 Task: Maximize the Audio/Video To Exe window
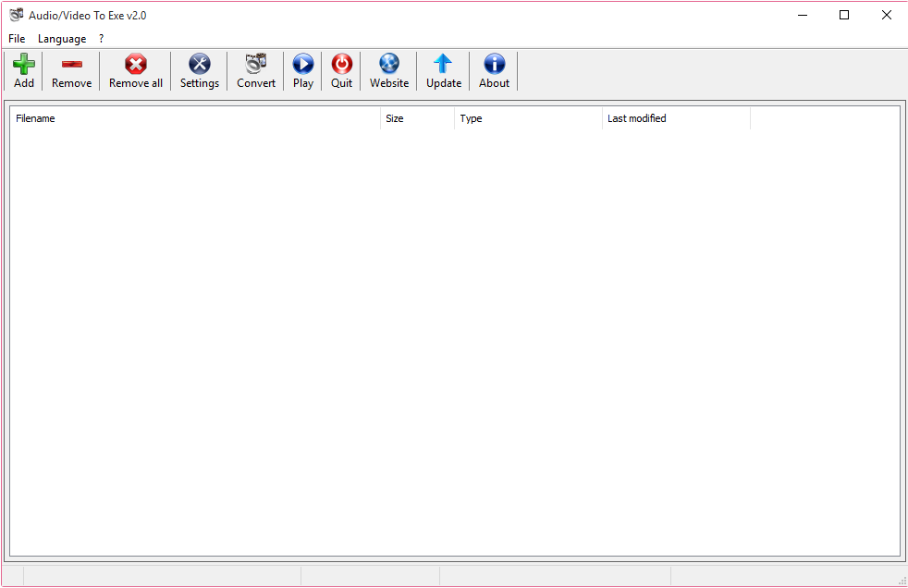[844, 15]
